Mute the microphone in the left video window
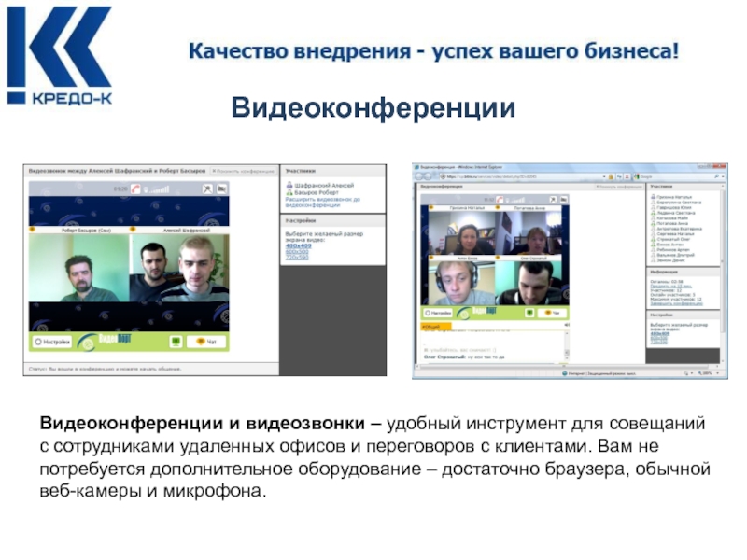This screenshot has height=560, width=747. click(207, 189)
